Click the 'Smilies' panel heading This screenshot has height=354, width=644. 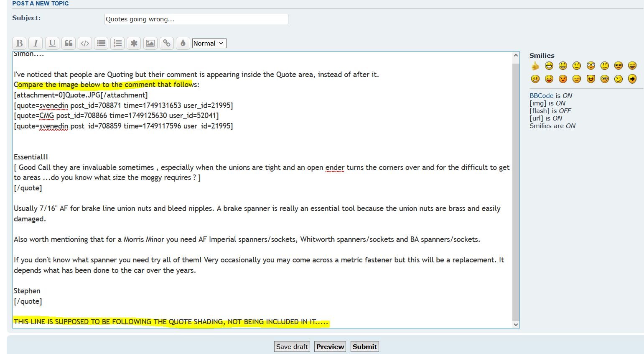(542, 55)
